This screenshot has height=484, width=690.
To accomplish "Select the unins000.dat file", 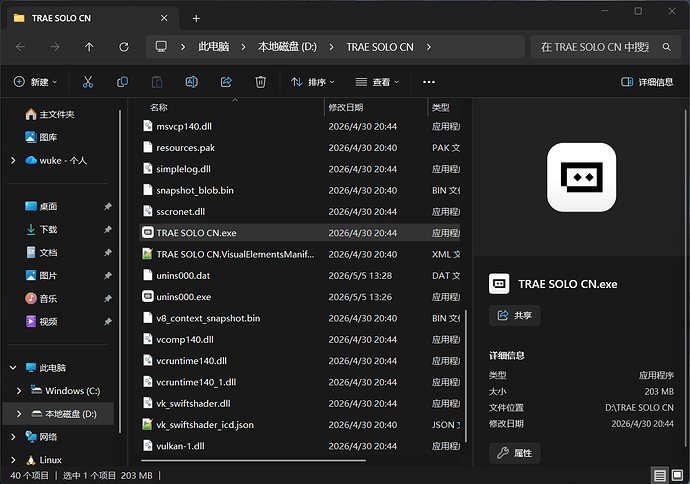I will (300, 275).
